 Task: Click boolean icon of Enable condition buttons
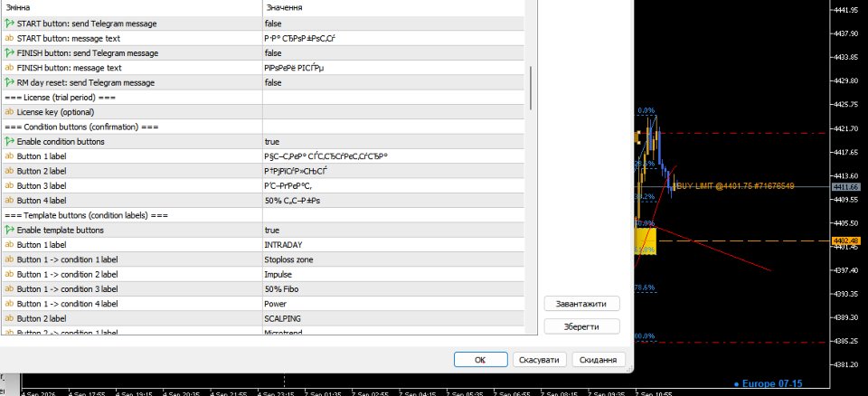click(x=9, y=141)
